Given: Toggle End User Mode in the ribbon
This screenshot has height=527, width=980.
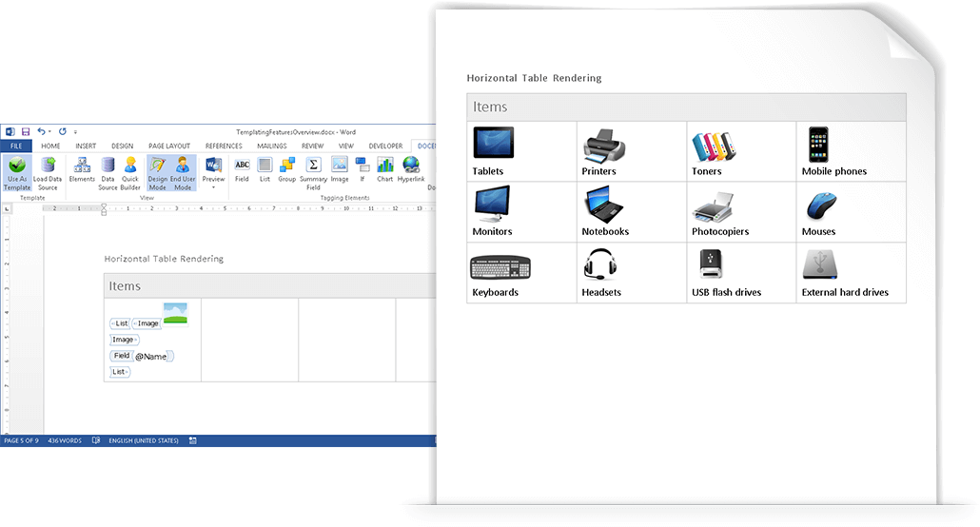Looking at the screenshot, I should click(183, 173).
